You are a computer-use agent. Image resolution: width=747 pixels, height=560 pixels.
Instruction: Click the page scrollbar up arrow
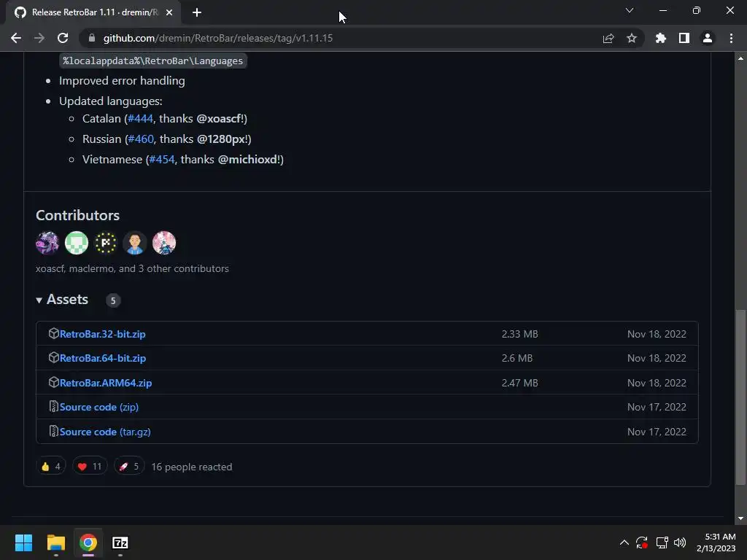click(x=740, y=58)
